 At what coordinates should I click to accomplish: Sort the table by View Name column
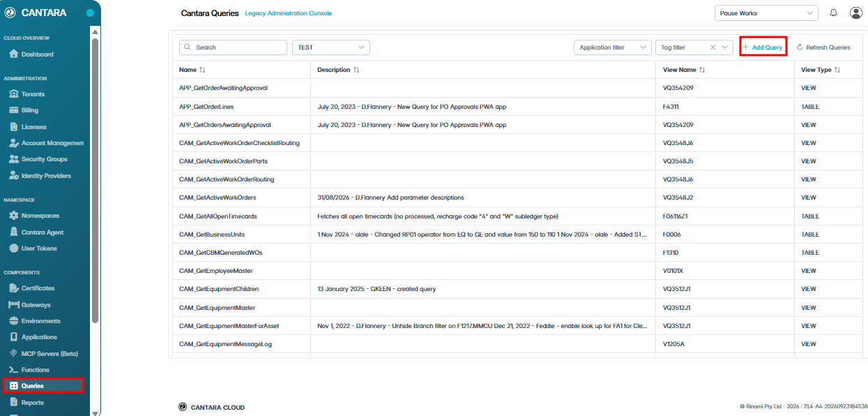pos(702,70)
